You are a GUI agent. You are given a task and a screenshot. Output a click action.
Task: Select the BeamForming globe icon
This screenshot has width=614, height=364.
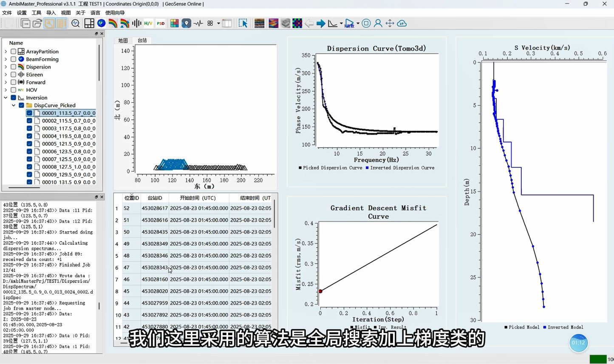pos(101,23)
